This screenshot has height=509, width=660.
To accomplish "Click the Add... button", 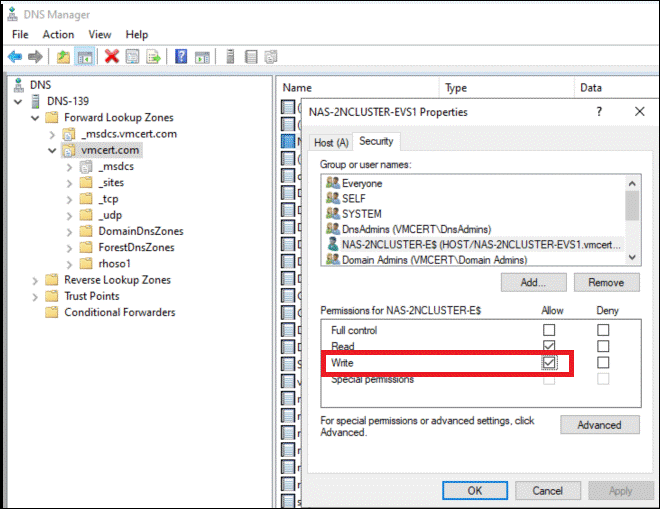I will (x=533, y=282).
